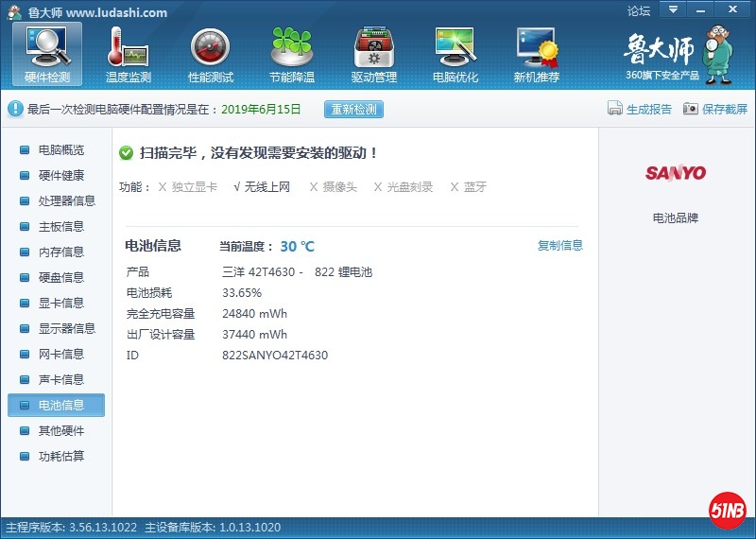Select 处理器信息 in the sidebar
The image size is (756, 539).
66,201
